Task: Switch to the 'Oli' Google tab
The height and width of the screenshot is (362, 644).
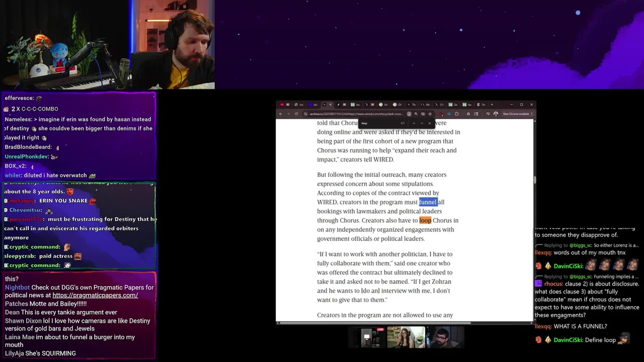Action: 397,105
